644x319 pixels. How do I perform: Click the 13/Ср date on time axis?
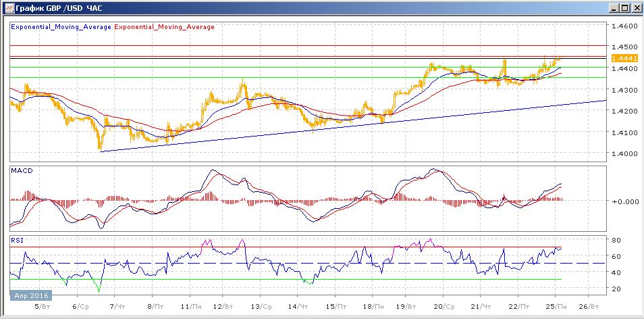261,307
